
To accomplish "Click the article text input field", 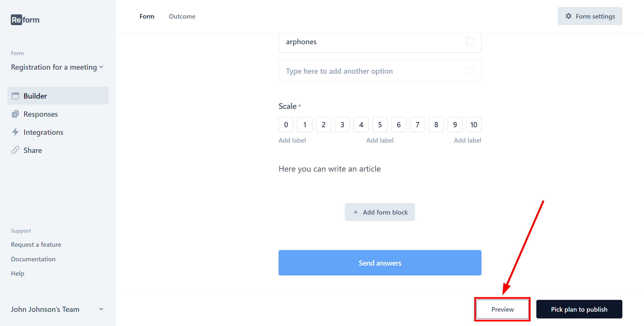I will (330, 168).
